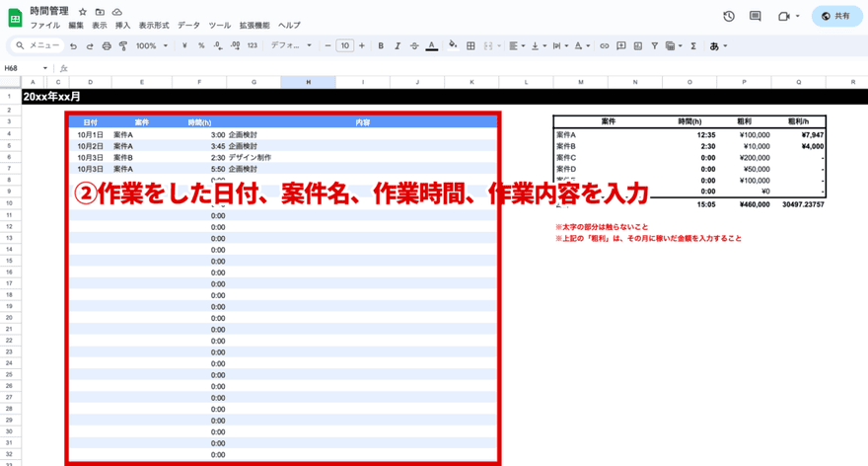Open the vertical align dropdown

(539, 46)
